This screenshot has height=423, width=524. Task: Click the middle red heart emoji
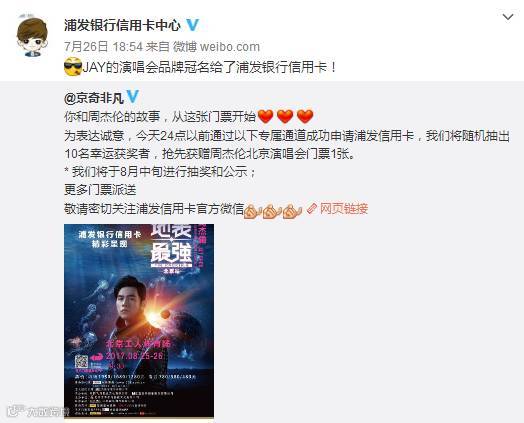(285, 116)
